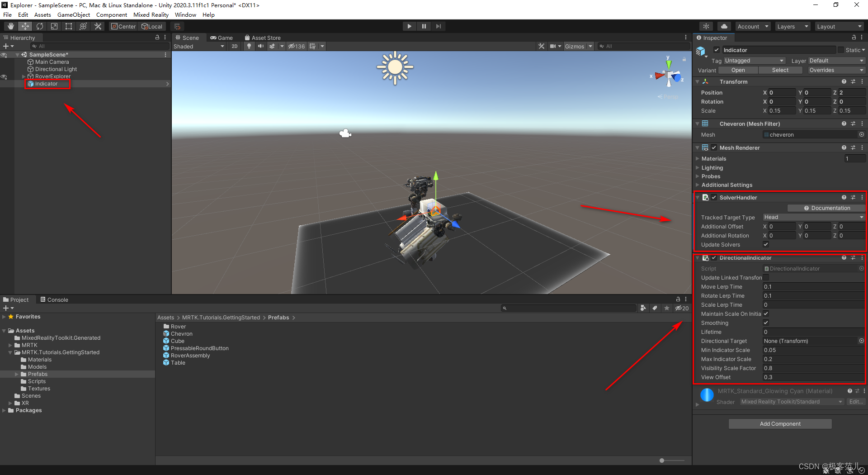Image resolution: width=868 pixels, height=475 pixels.
Task: Toggle Indicator object active checkbox
Action: (x=717, y=50)
